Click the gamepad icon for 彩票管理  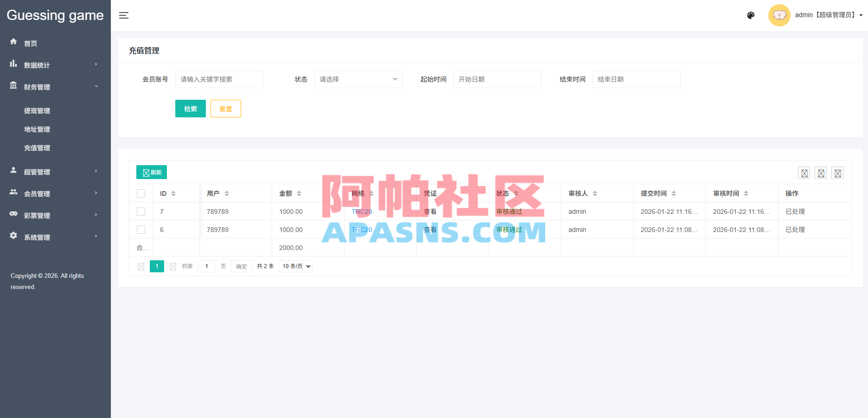(13, 213)
